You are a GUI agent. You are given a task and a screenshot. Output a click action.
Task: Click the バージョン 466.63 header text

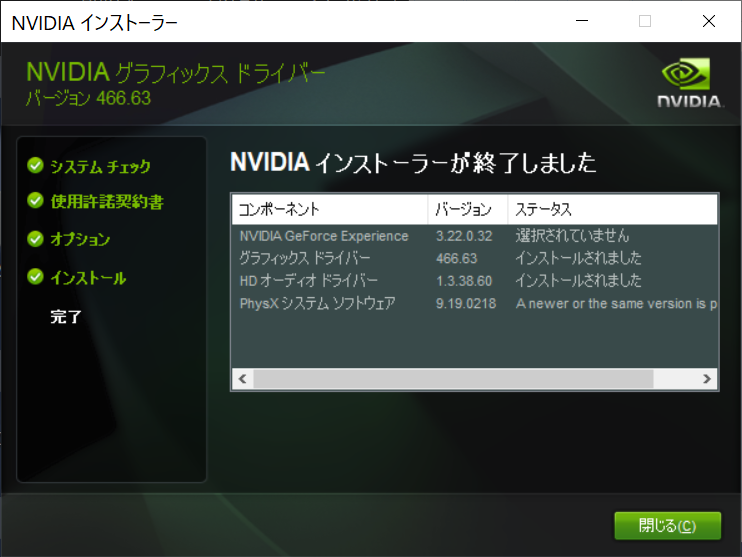(88, 98)
